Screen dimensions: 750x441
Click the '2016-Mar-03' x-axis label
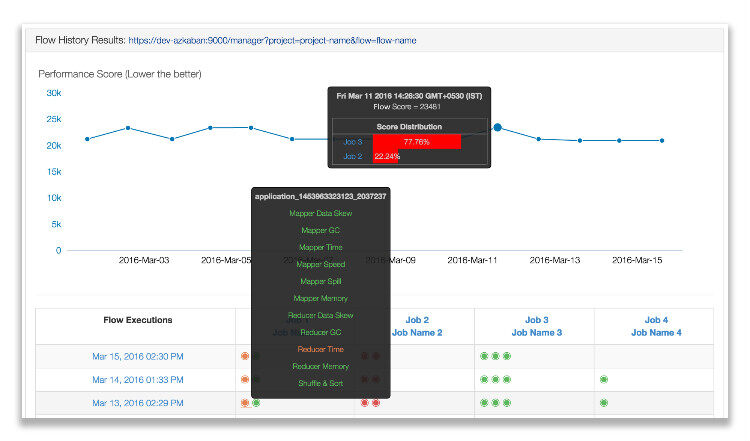click(x=144, y=260)
